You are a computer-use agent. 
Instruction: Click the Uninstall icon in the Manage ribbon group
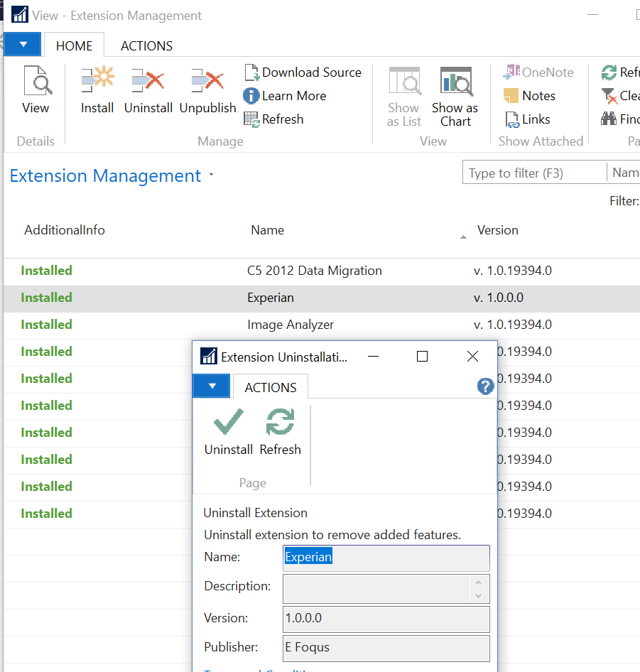(x=148, y=80)
